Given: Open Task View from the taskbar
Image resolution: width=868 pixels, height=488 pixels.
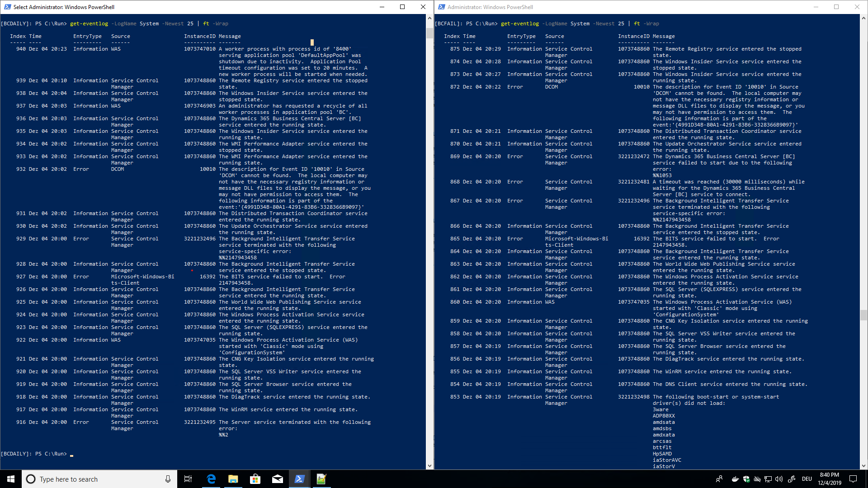Looking at the screenshot, I should (188, 479).
